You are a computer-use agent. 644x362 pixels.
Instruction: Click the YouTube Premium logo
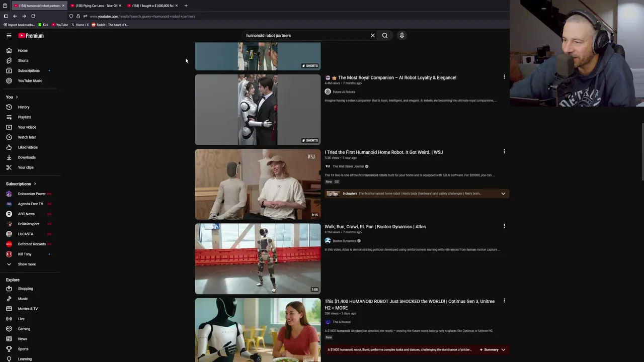pos(31,36)
